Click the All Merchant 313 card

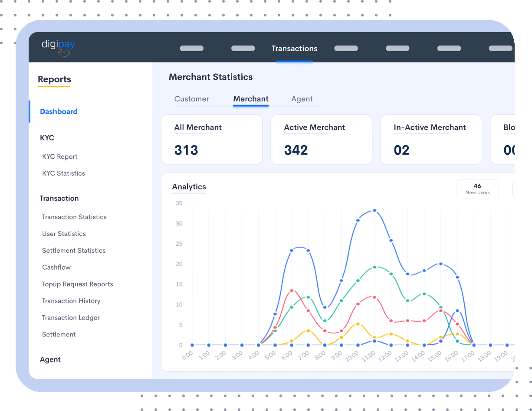pyautogui.click(x=211, y=140)
